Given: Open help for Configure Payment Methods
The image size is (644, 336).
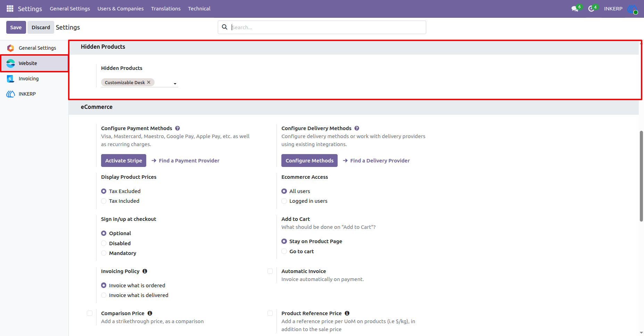Looking at the screenshot, I should pos(177,128).
